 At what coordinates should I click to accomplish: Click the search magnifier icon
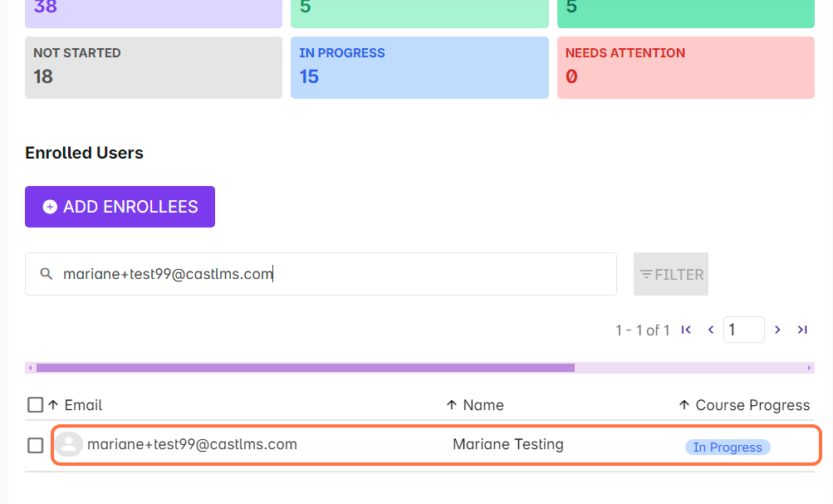point(47,274)
